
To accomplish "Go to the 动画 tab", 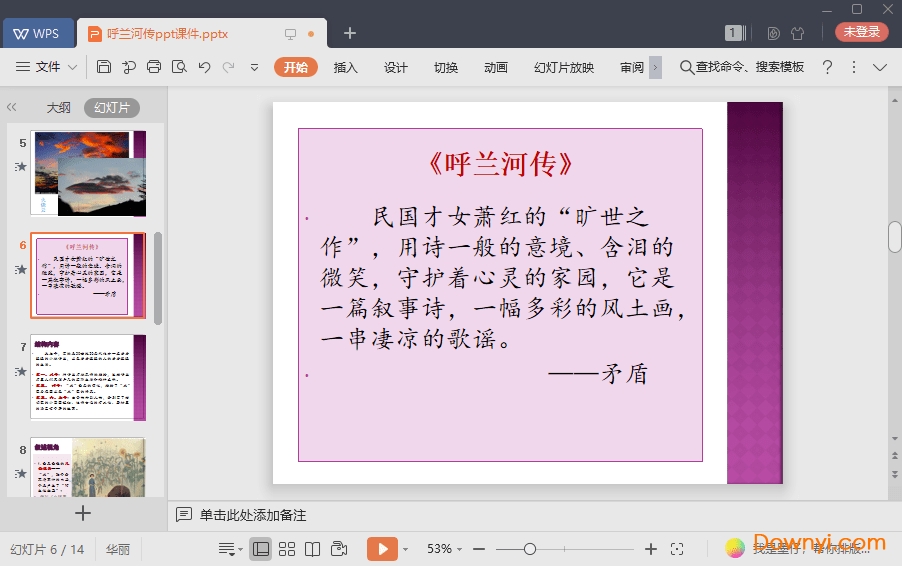I will (x=496, y=67).
